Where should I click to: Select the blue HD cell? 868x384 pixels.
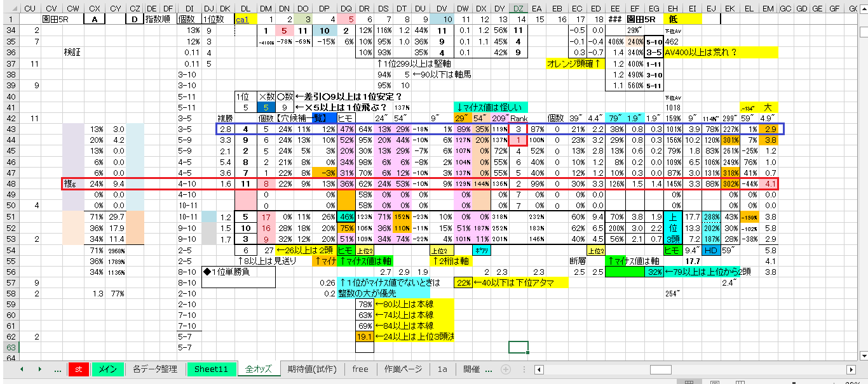point(711,251)
